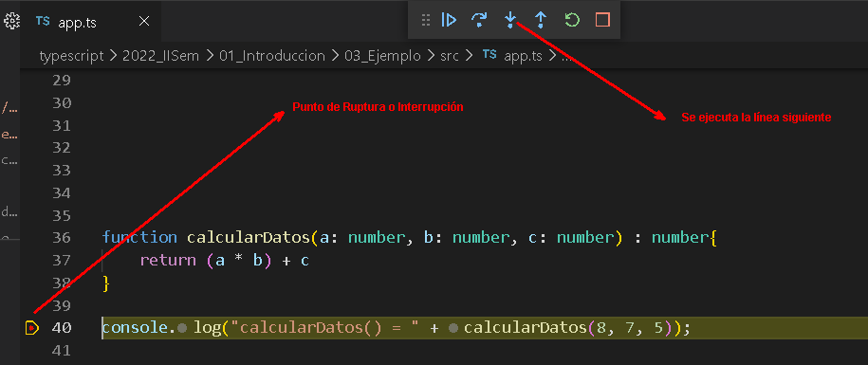Open the 01_Introduccion breadcrumb segment
Screen dimensions: 868x365
pos(272,56)
